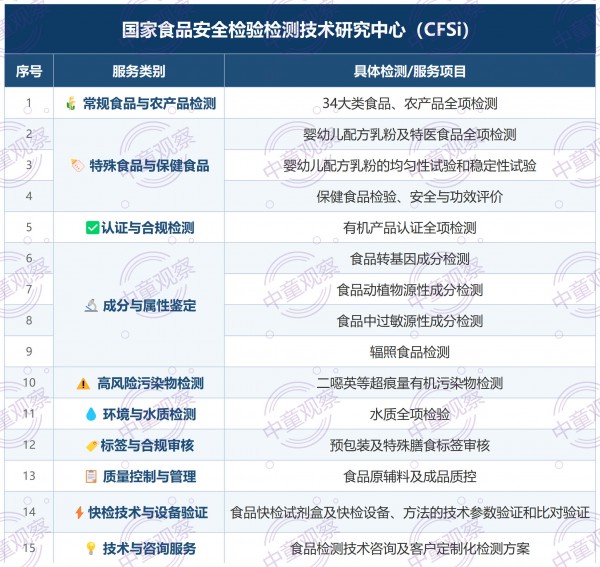This screenshot has height=567, width=600.
Task: Click the cell 婴幼儿配方乳粉的均匀性试验和稳定性试验
Action: click(x=410, y=165)
